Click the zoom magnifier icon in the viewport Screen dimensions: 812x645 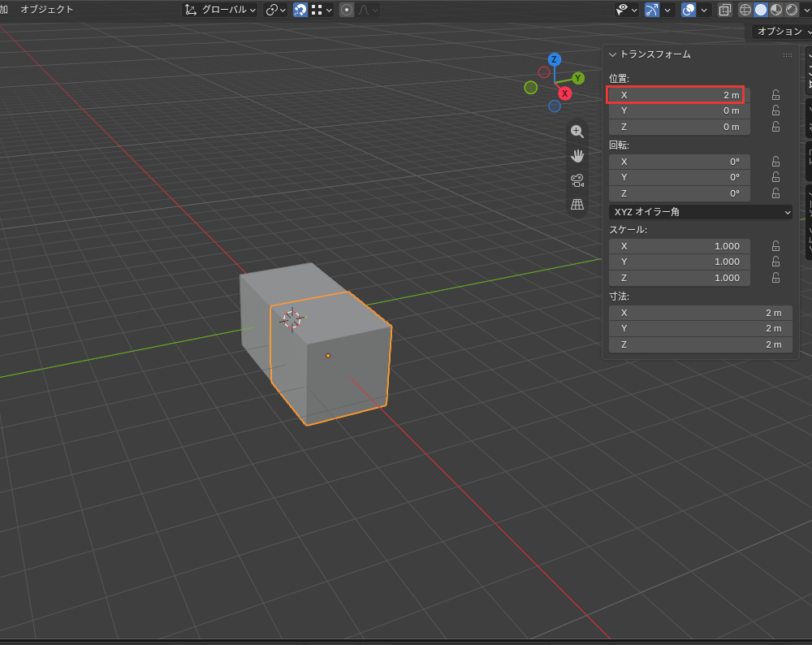(577, 132)
